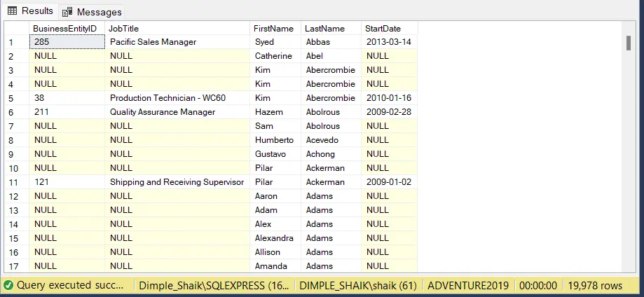
Task: Select Quality Assurance Manager cell
Action: click(x=162, y=112)
